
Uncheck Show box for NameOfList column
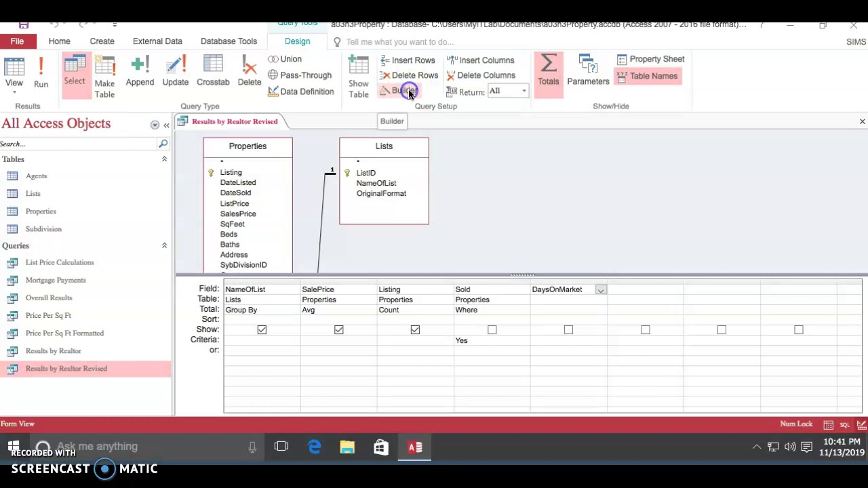click(262, 329)
